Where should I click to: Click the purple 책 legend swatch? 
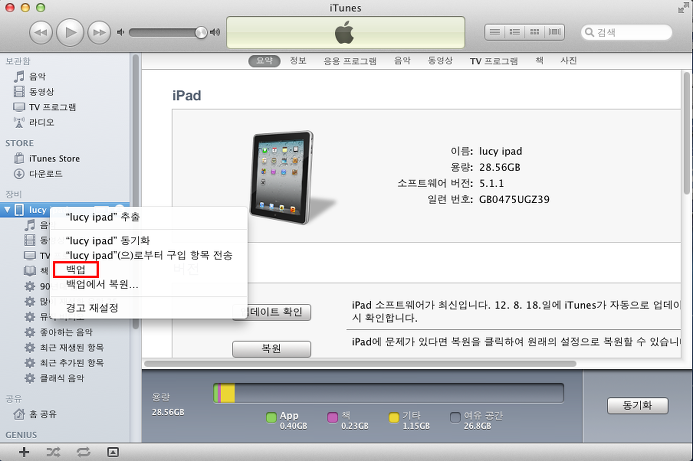[332, 417]
